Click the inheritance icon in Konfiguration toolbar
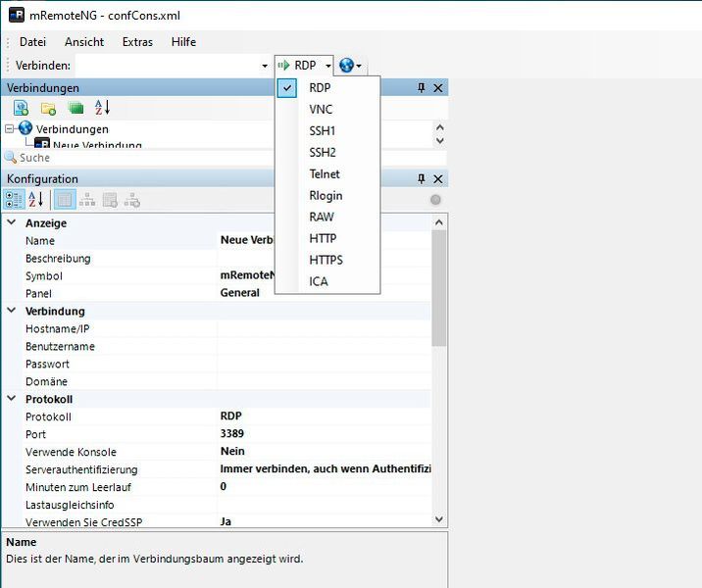 [87, 200]
